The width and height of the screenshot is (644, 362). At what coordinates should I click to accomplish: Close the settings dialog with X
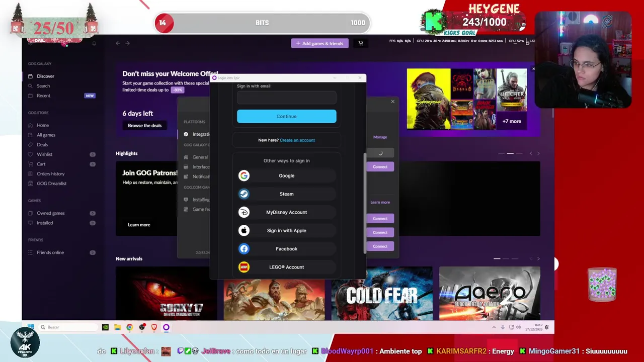point(393,102)
